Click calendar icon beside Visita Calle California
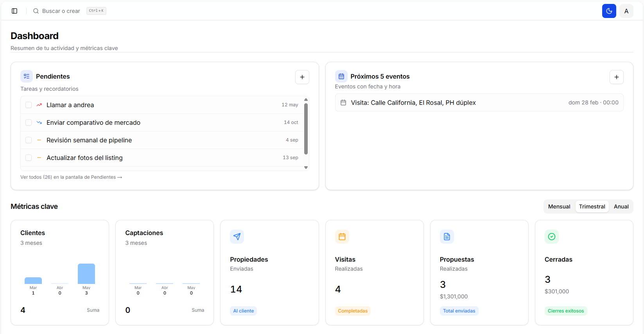This screenshot has height=334, width=644. point(343,102)
